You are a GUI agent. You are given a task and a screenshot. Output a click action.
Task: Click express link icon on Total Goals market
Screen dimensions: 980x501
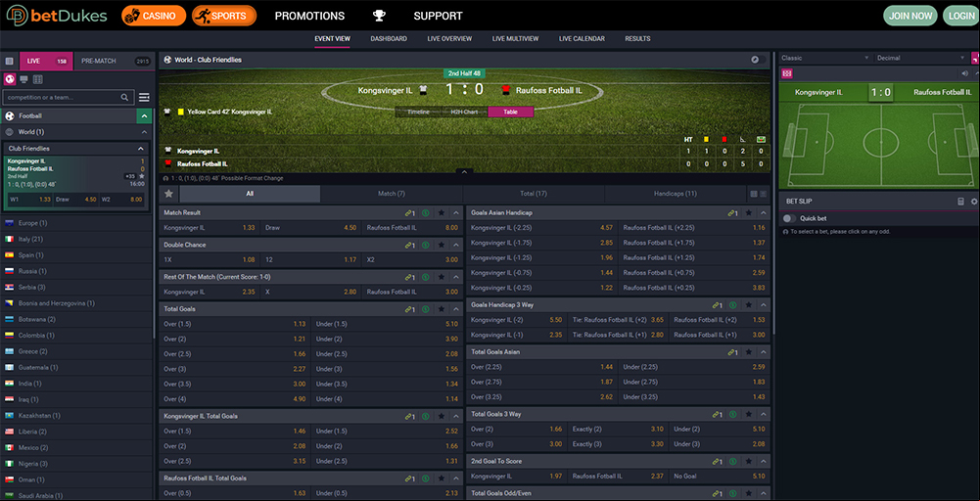click(x=410, y=309)
